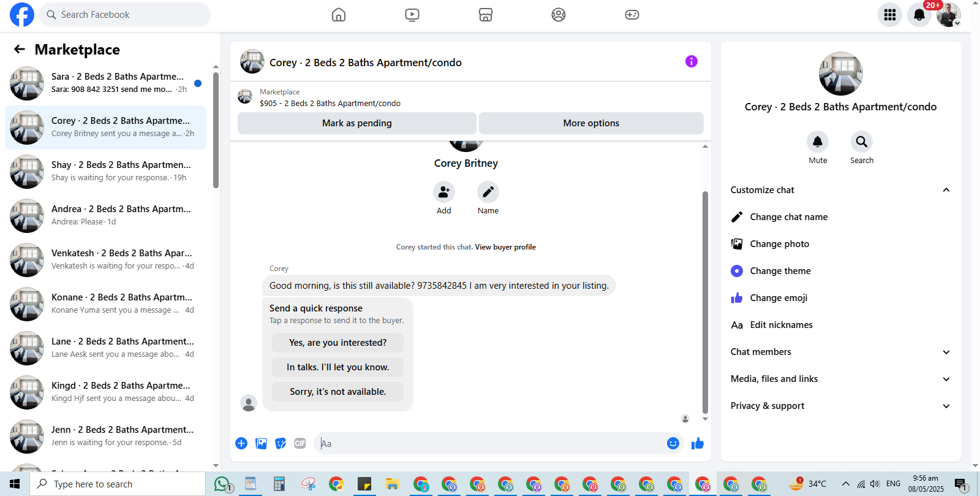
Task: Open the Marketplace storefront icon in the top bar
Action: tap(486, 15)
